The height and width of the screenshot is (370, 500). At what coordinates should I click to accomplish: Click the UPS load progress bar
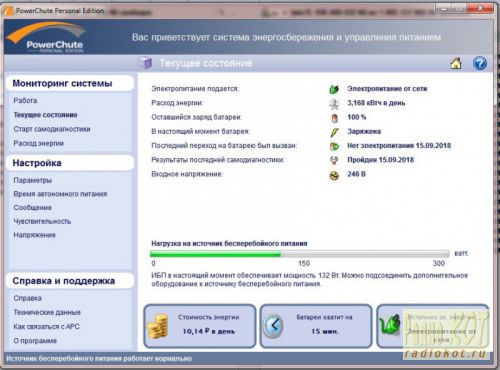pos(300,254)
